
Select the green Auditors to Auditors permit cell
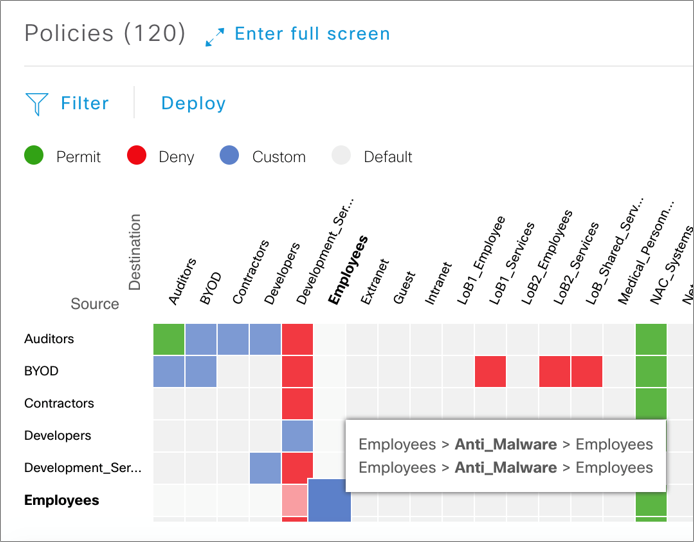pos(168,339)
